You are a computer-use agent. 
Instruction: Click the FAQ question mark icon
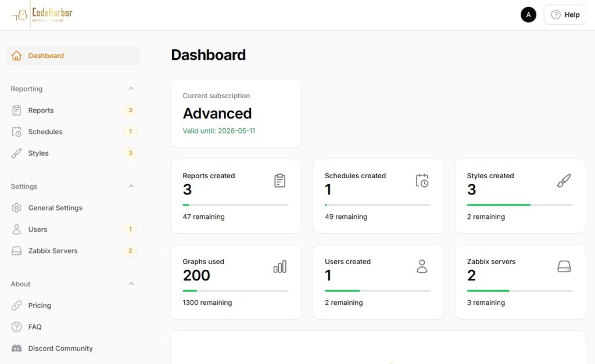coord(16,327)
